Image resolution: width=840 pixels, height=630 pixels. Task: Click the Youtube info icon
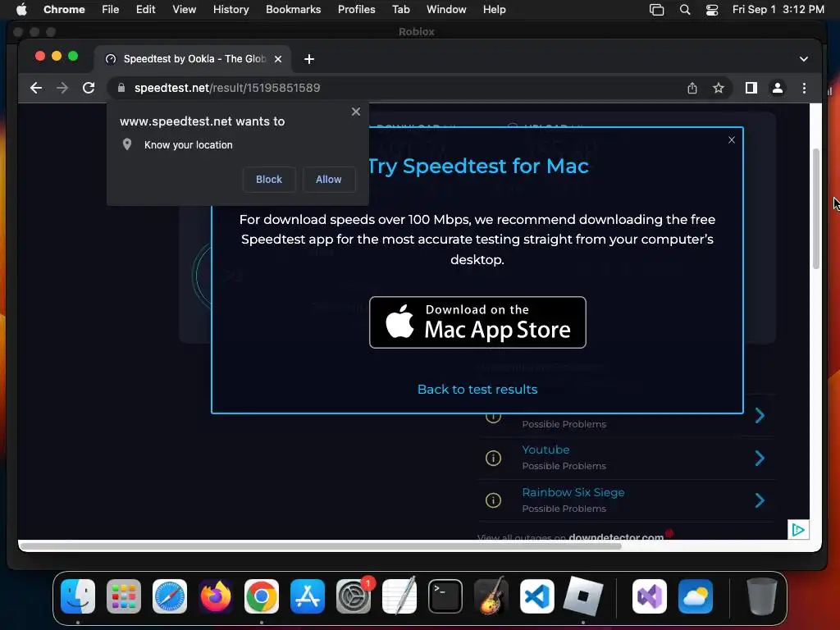point(493,458)
